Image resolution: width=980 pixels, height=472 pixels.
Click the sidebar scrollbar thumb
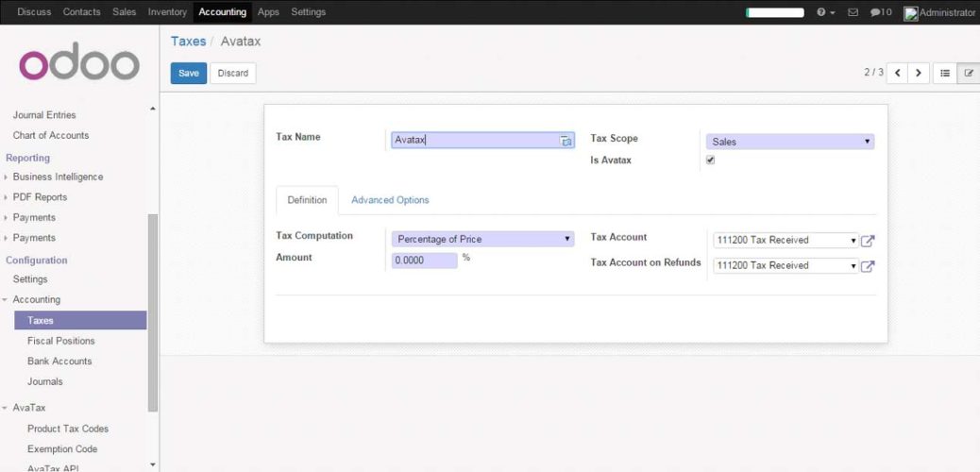pyautogui.click(x=153, y=312)
